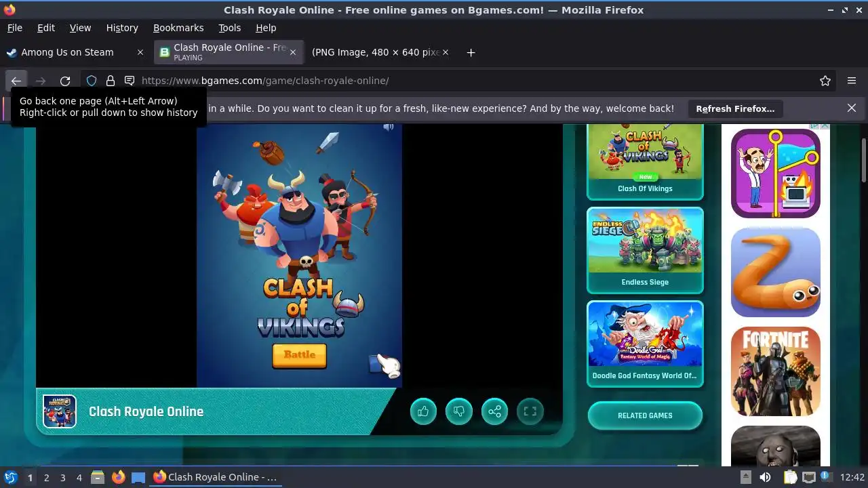Open the Endless Siege game card
The image size is (868, 488).
click(x=645, y=250)
